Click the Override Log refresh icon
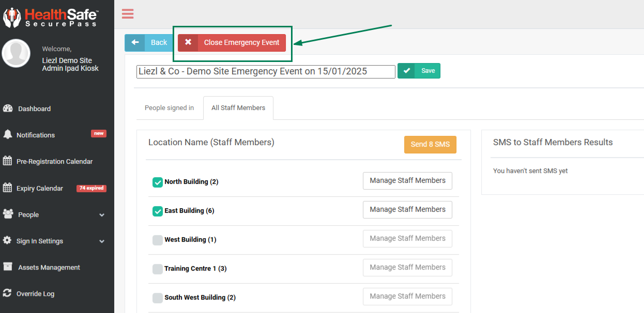Image resolution: width=644 pixels, height=313 pixels. click(8, 293)
